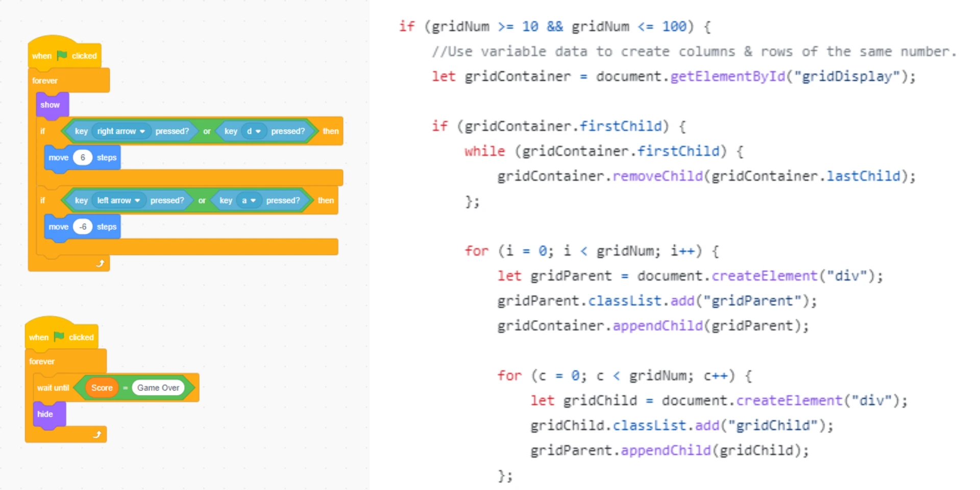
Task: Click the first forever block label
Action: coord(45,81)
